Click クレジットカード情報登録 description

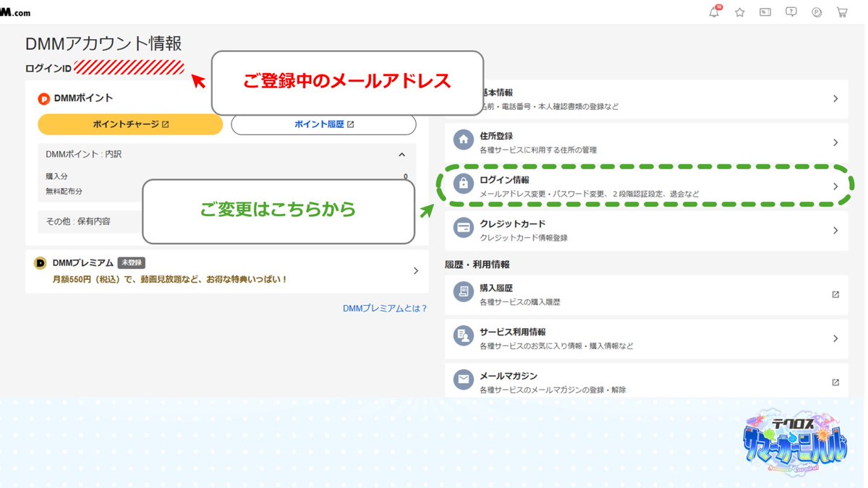pos(524,238)
